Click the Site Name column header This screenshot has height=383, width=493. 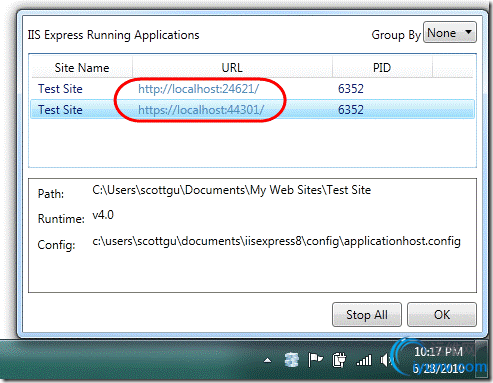pyautogui.click(x=82, y=68)
